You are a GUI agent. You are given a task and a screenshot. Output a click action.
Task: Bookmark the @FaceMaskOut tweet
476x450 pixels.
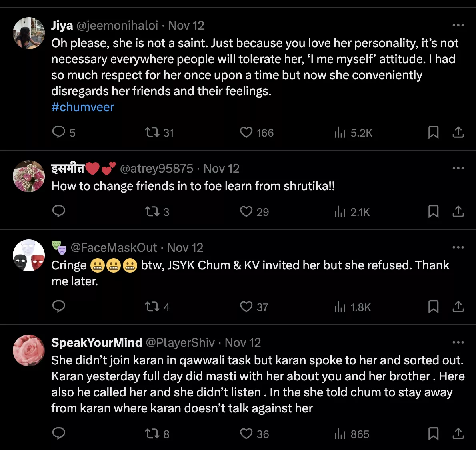pyautogui.click(x=433, y=307)
